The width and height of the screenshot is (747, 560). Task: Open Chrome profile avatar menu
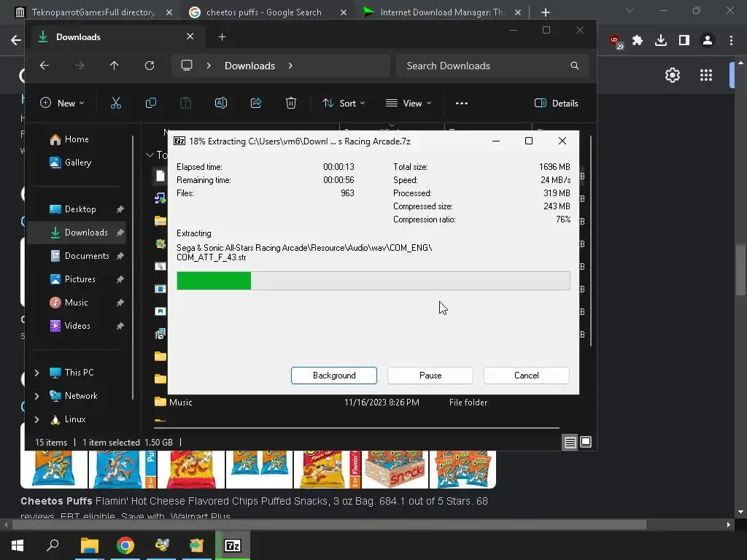pos(708,41)
